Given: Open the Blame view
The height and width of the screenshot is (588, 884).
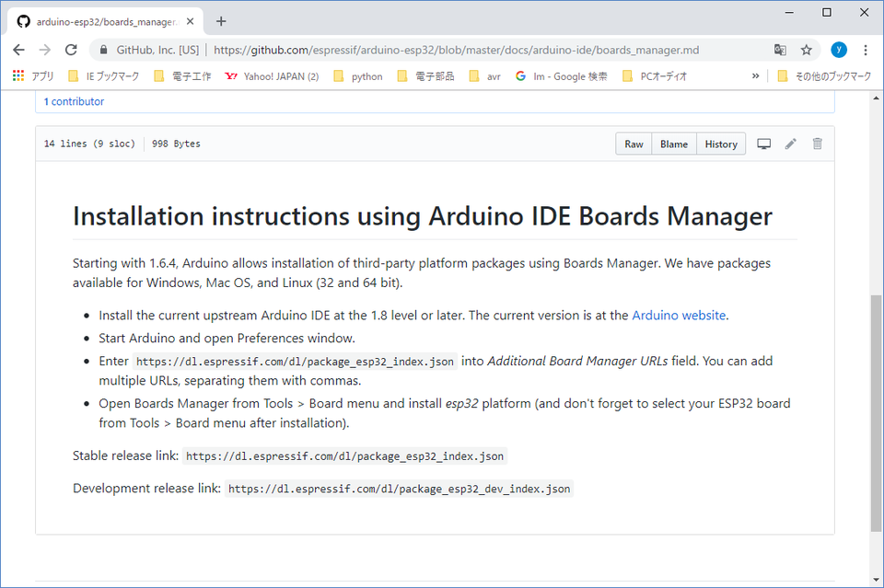Looking at the screenshot, I should tap(673, 144).
